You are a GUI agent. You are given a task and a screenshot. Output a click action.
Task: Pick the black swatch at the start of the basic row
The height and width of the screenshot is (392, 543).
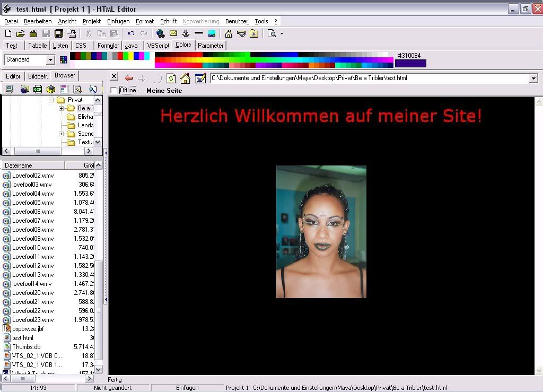73,56
